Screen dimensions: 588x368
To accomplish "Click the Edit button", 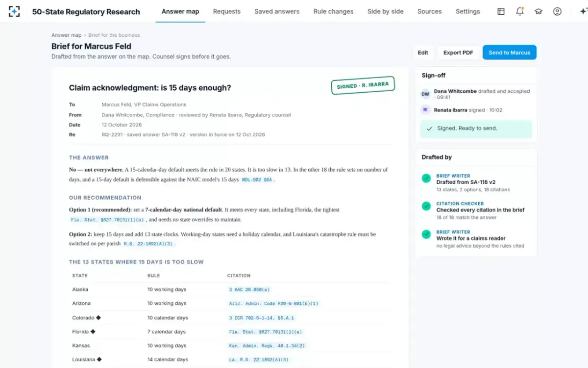I will click(x=423, y=53).
